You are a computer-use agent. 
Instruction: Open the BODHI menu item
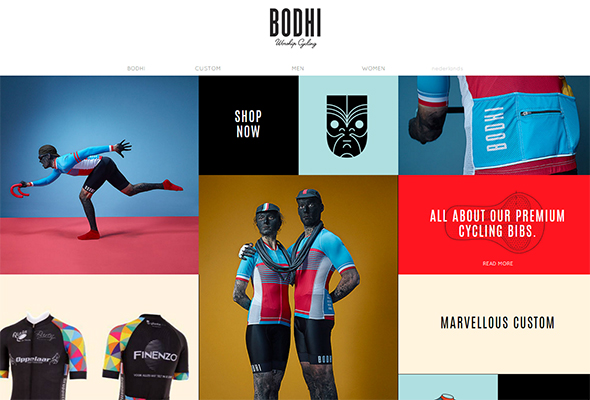(136, 68)
